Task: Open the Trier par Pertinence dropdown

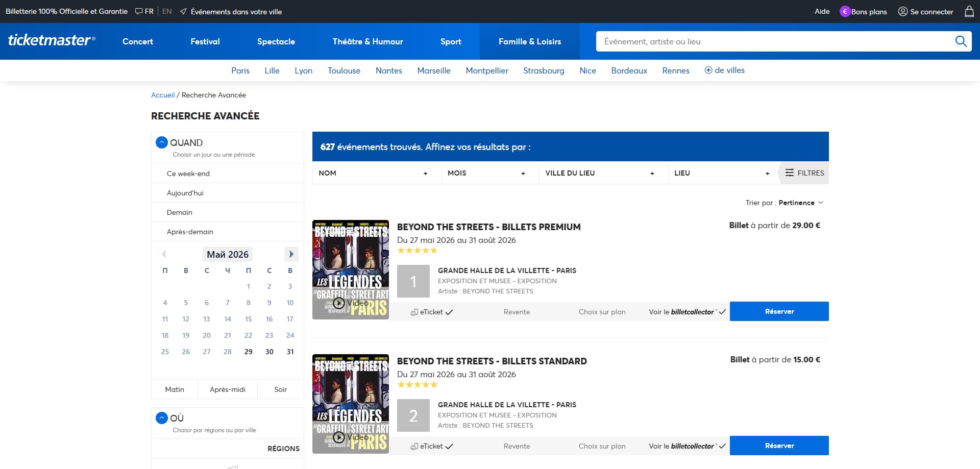Action: (785, 203)
